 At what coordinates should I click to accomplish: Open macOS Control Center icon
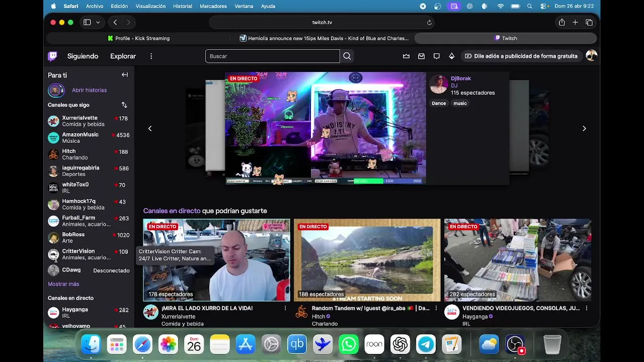pyautogui.click(x=543, y=6)
